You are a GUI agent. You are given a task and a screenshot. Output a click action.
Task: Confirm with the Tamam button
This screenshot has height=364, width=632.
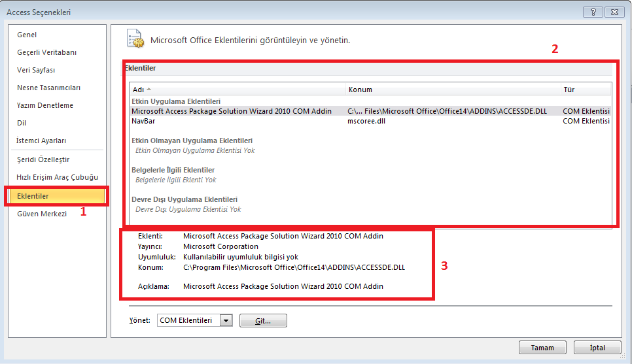pos(542,348)
